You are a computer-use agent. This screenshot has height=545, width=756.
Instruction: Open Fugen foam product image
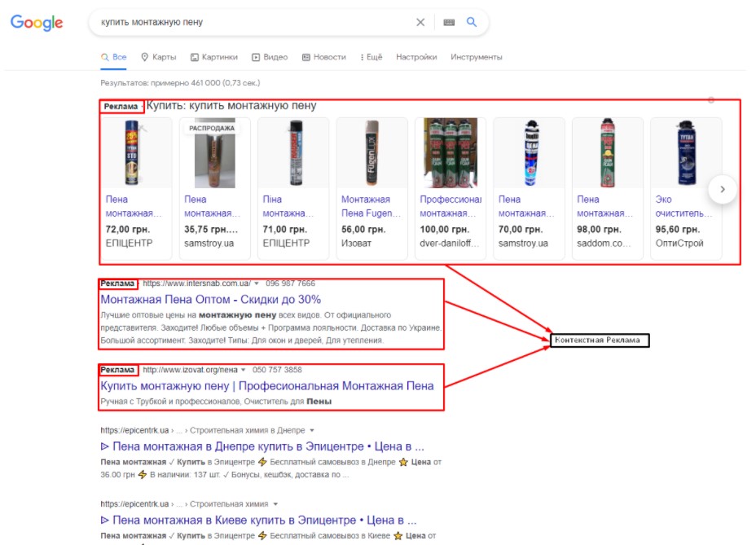click(371, 153)
